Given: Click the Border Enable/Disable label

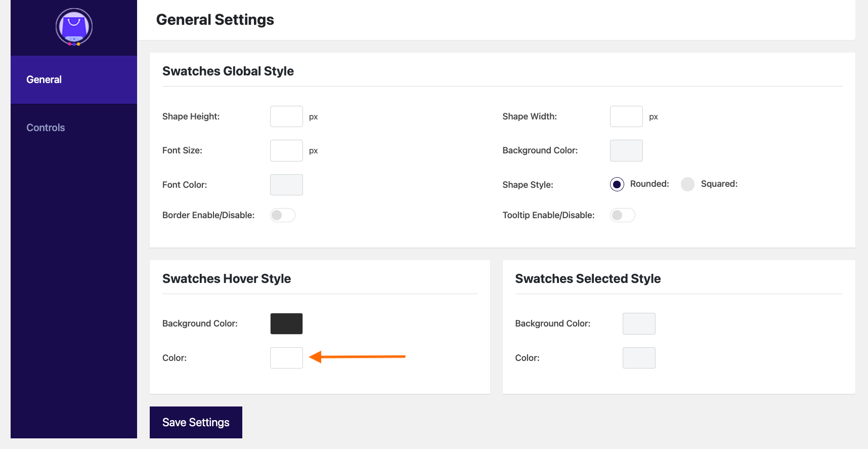Looking at the screenshot, I should click(208, 215).
